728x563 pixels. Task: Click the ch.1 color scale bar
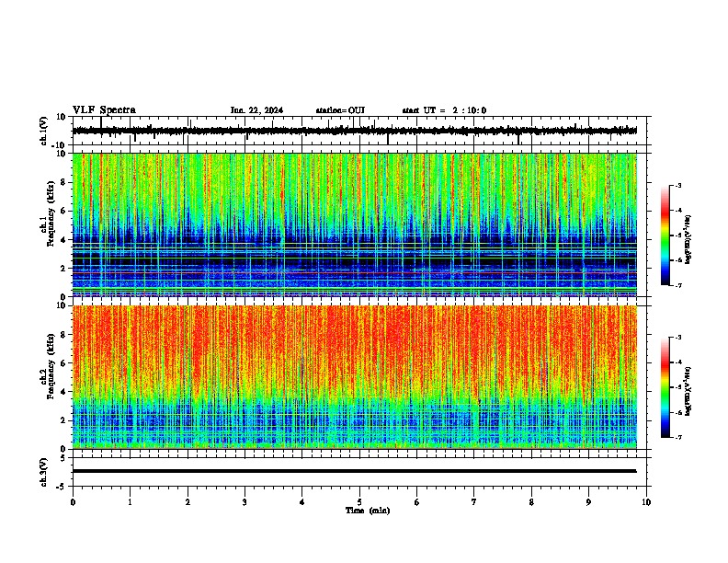665,236
